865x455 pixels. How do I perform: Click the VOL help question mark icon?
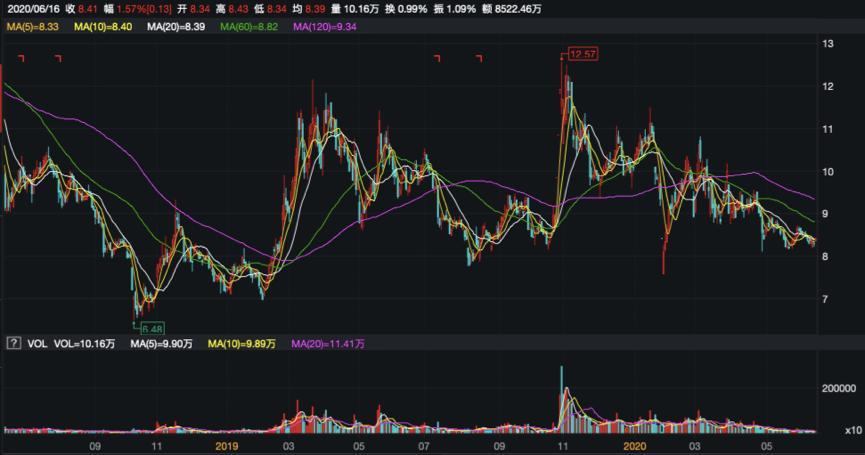(x=13, y=344)
